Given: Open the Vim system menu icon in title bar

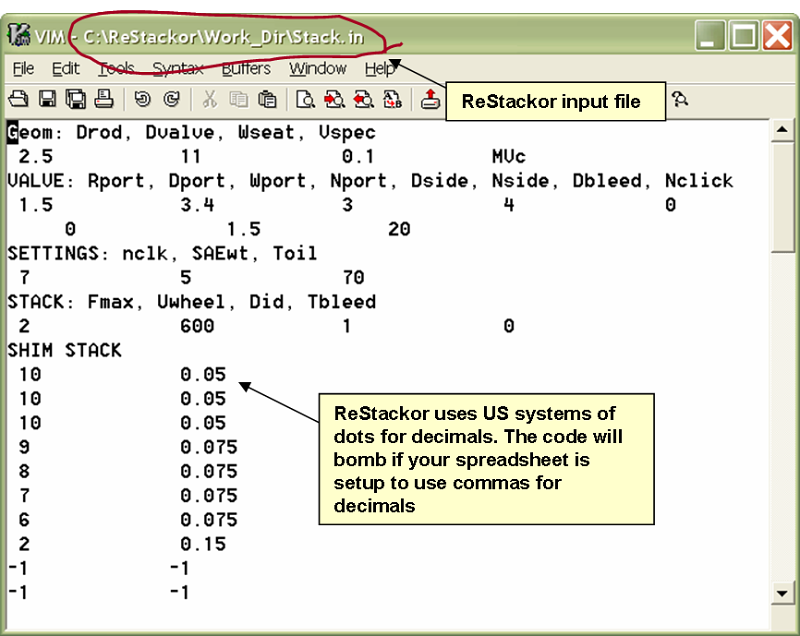Looking at the screenshot, I should pos(18,35).
